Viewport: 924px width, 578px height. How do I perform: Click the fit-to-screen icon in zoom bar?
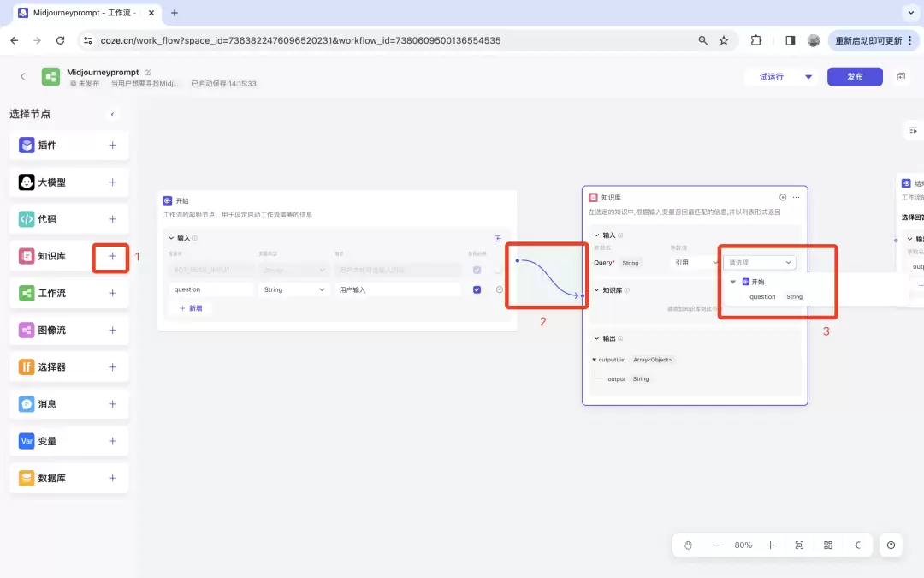(x=799, y=545)
